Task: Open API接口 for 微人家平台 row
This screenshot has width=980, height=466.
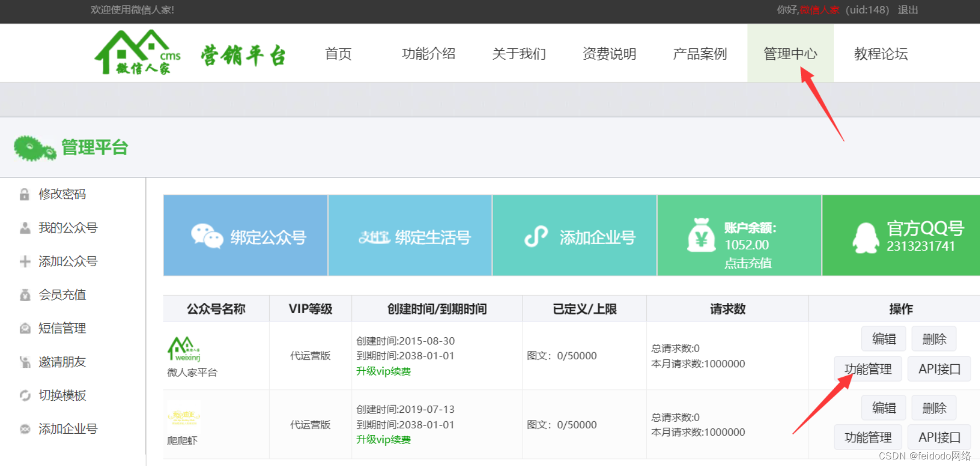Action: 939,369
